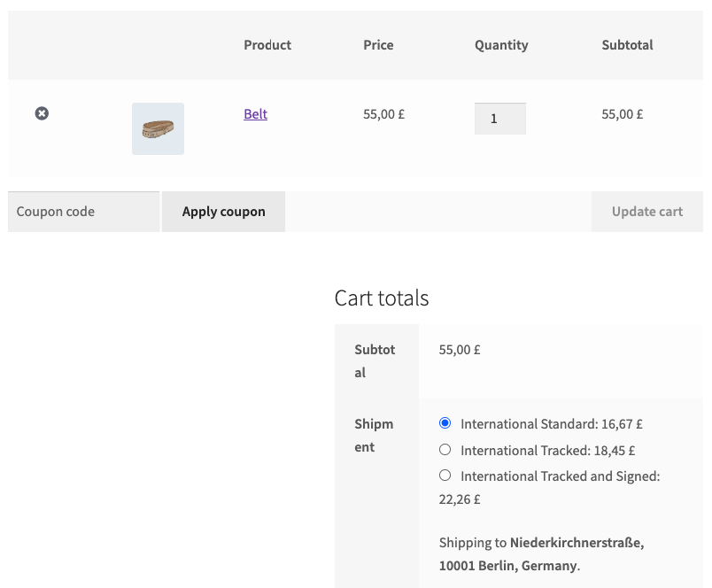
Task: Click the Update cart button
Action: (646, 211)
